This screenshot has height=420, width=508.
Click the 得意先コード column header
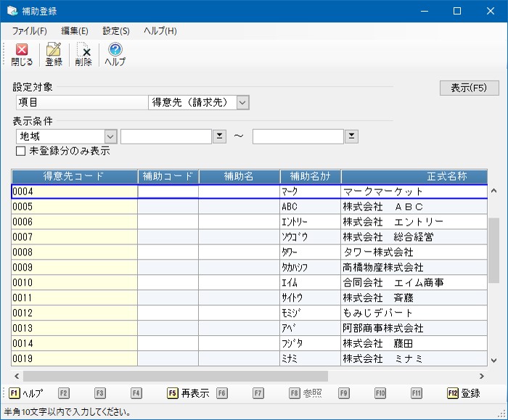[x=74, y=176]
